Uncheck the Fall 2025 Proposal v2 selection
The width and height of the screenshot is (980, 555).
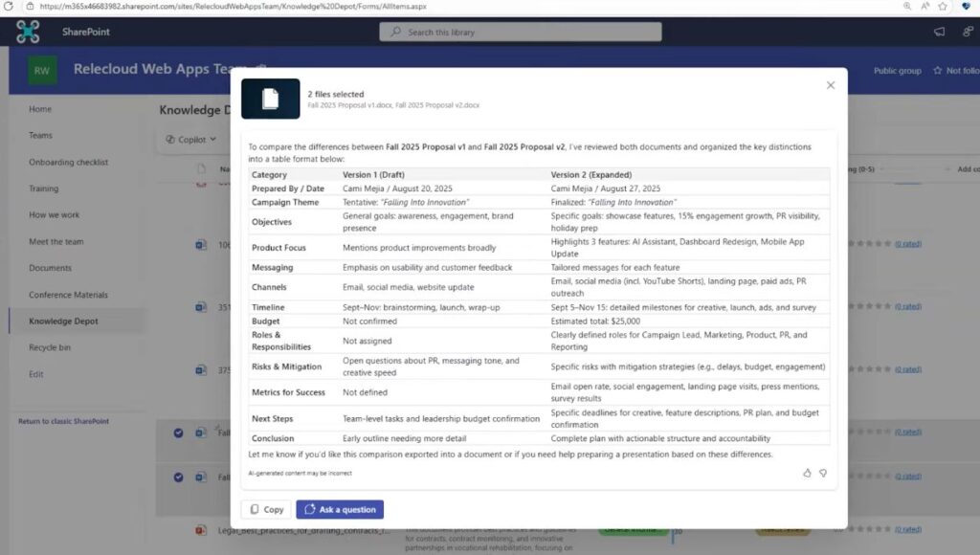pos(178,476)
